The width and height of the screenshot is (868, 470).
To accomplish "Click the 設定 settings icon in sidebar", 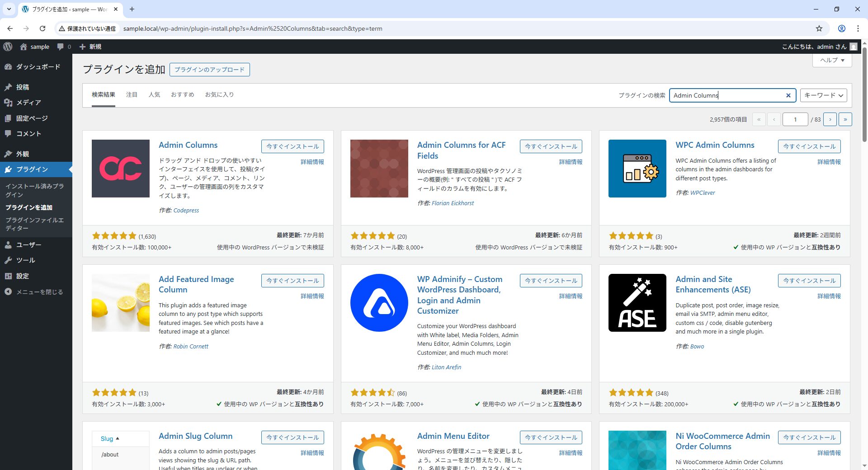I will (8, 276).
